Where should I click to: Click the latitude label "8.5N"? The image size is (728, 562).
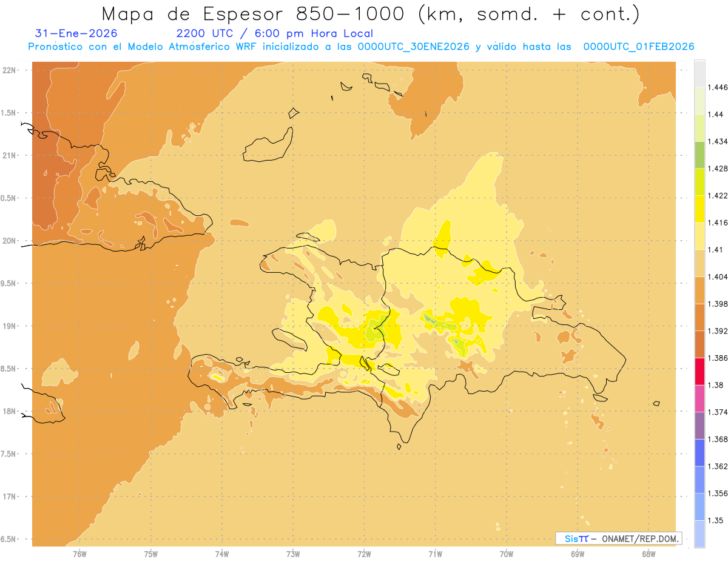pos(9,369)
